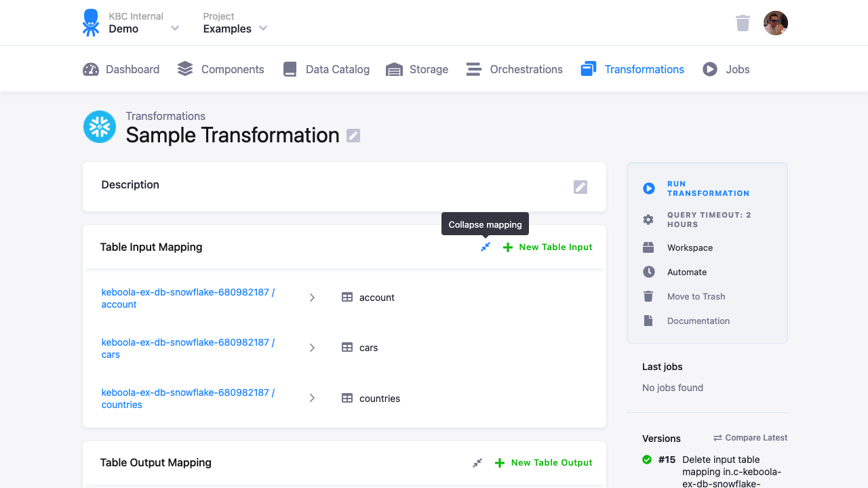Click Transformations breadcrumb above the title

tap(165, 116)
